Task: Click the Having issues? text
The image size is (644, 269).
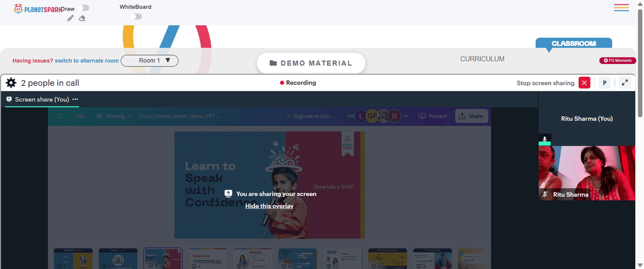Action: point(33,61)
